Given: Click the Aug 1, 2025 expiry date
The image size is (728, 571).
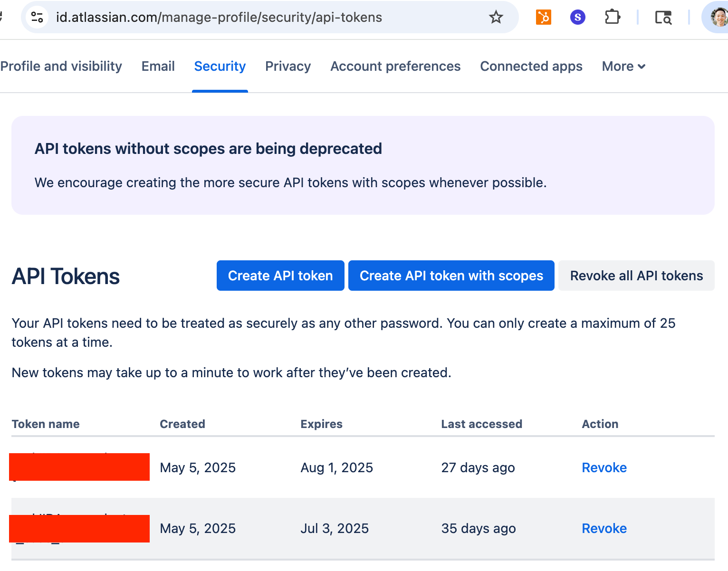Looking at the screenshot, I should (337, 468).
